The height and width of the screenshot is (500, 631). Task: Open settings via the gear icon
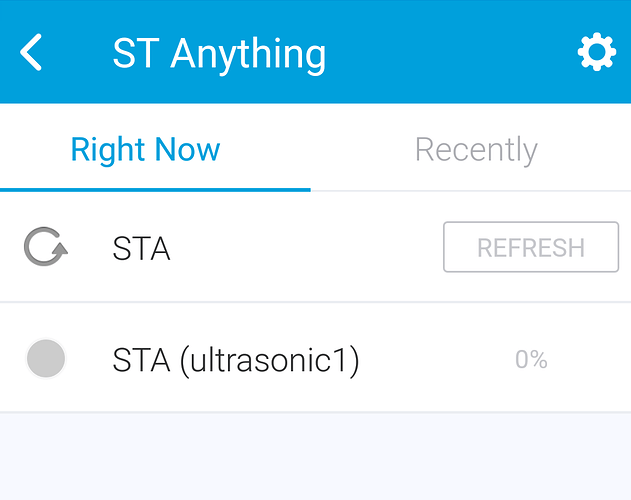pos(597,52)
